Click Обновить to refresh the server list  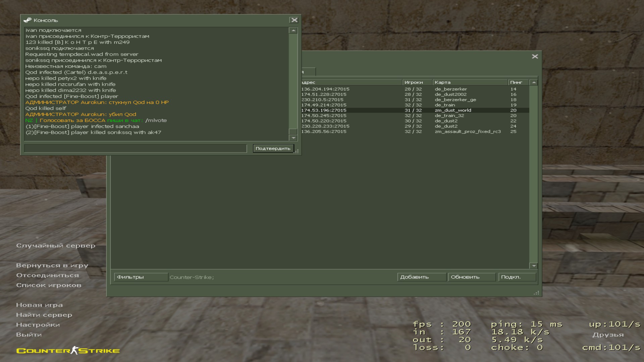pos(471,277)
